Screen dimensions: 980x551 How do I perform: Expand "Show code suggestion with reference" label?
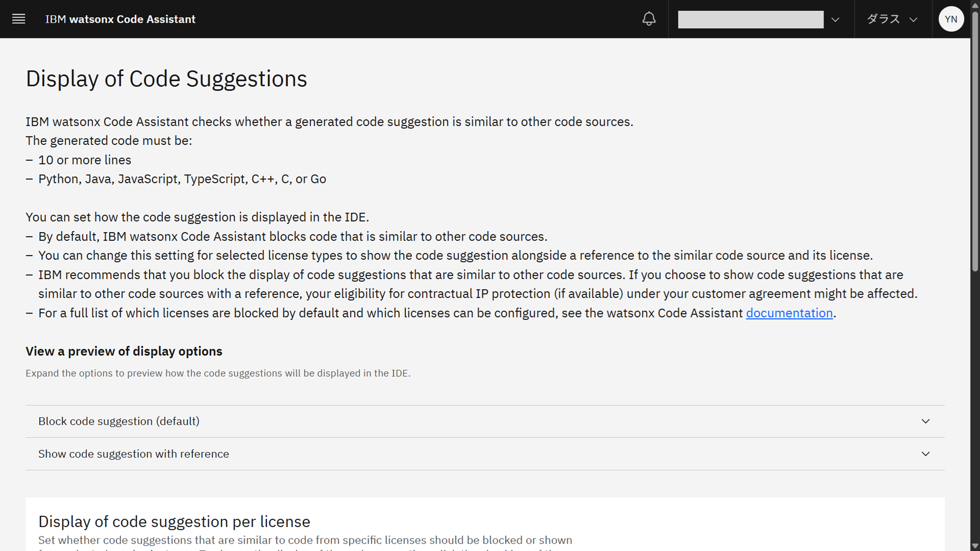(134, 454)
